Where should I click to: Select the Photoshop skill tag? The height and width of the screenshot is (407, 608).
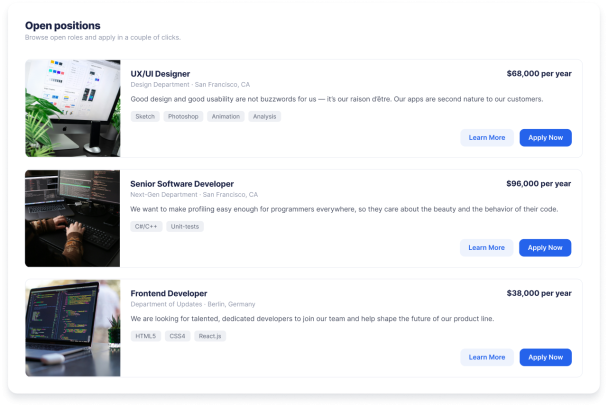coord(183,117)
